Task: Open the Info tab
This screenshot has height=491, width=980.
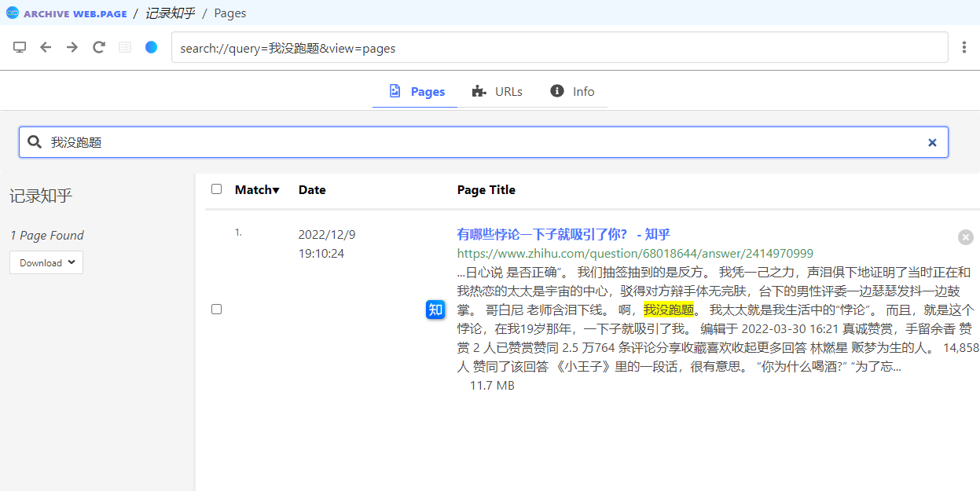Action: pyautogui.click(x=572, y=91)
